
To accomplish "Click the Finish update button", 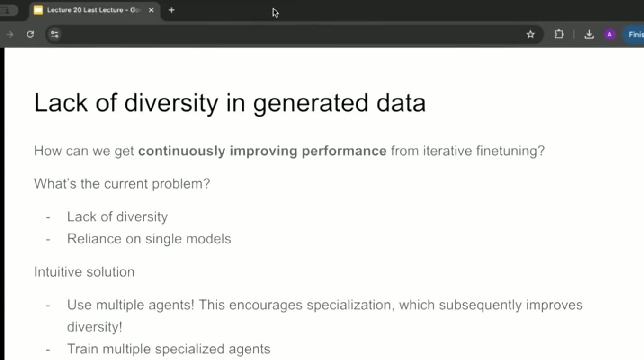I will 633,34.
